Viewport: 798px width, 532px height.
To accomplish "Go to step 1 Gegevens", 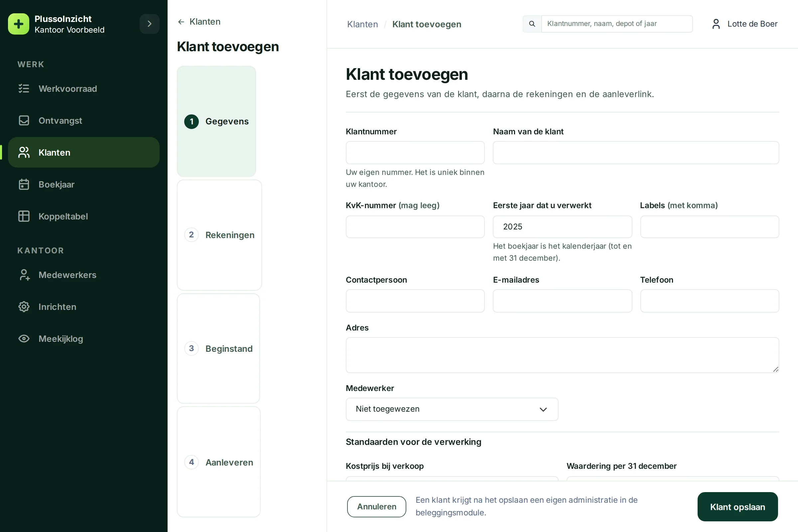I will 216,121.
